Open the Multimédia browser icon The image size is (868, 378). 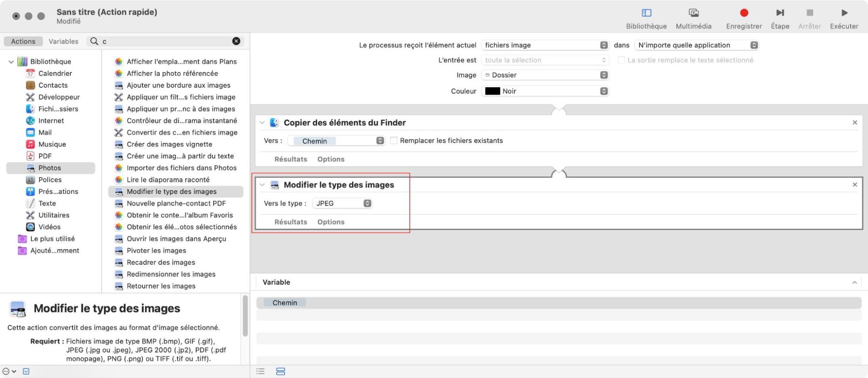(693, 13)
